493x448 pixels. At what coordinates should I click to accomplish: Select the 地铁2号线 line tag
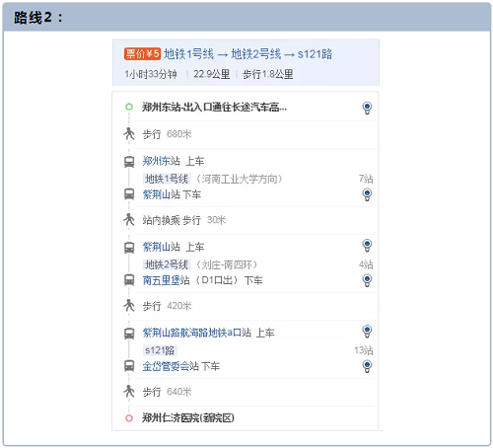167,264
